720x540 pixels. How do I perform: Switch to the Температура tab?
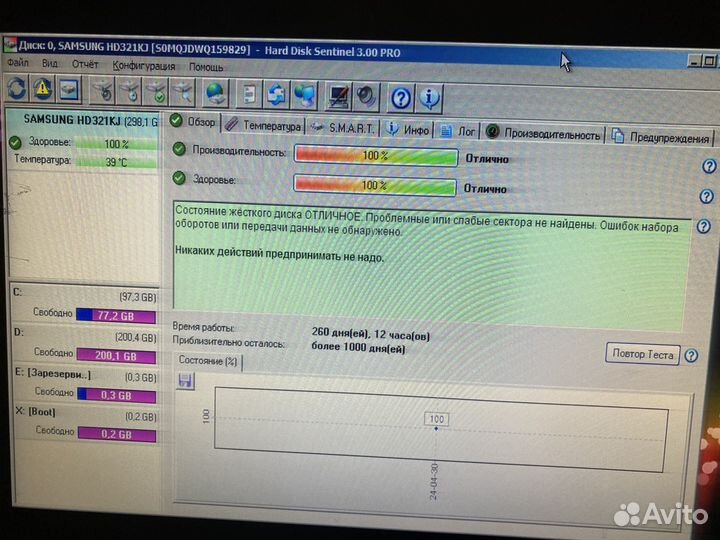pos(264,125)
